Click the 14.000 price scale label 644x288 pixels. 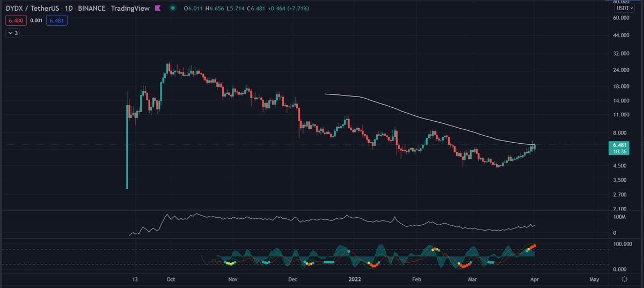coord(621,101)
